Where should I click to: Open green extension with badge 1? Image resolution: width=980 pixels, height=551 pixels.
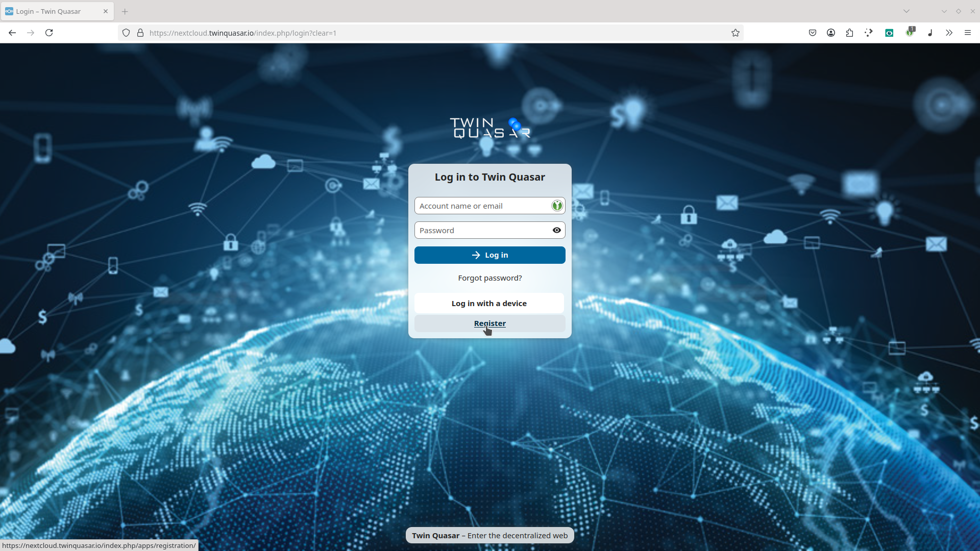(x=910, y=32)
